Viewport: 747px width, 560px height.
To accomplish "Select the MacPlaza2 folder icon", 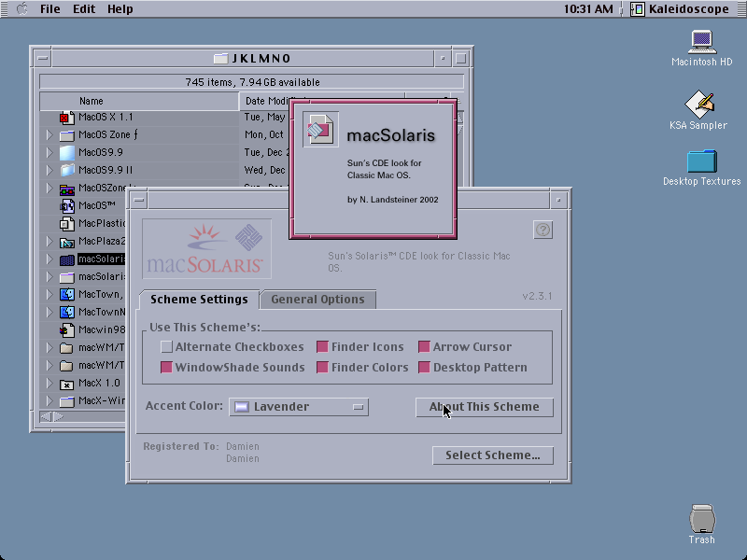I will click(x=67, y=242).
